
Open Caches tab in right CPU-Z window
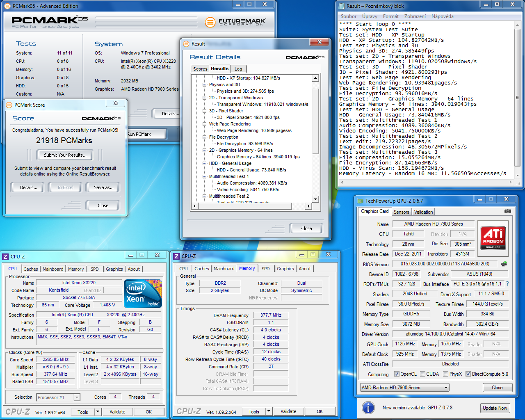tap(201, 269)
